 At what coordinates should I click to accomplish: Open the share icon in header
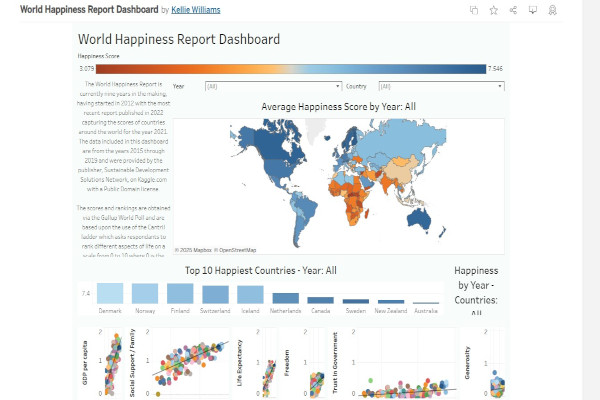pos(513,10)
